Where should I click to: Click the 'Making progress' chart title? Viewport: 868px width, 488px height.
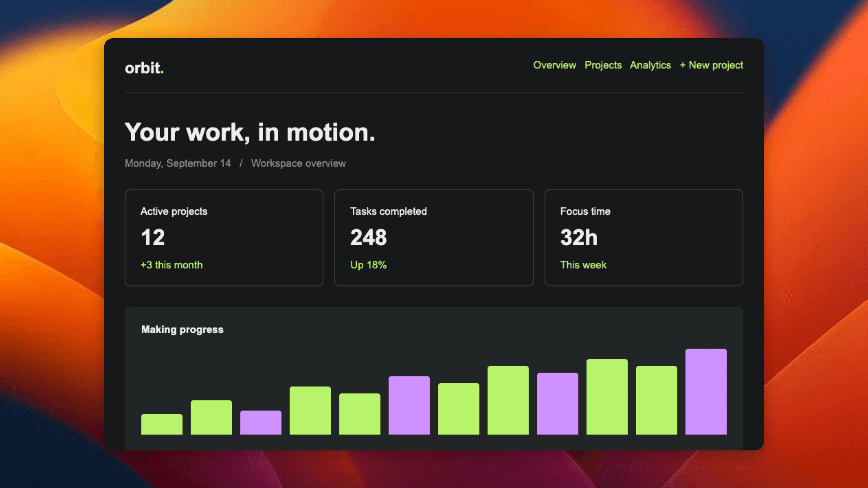(x=182, y=329)
